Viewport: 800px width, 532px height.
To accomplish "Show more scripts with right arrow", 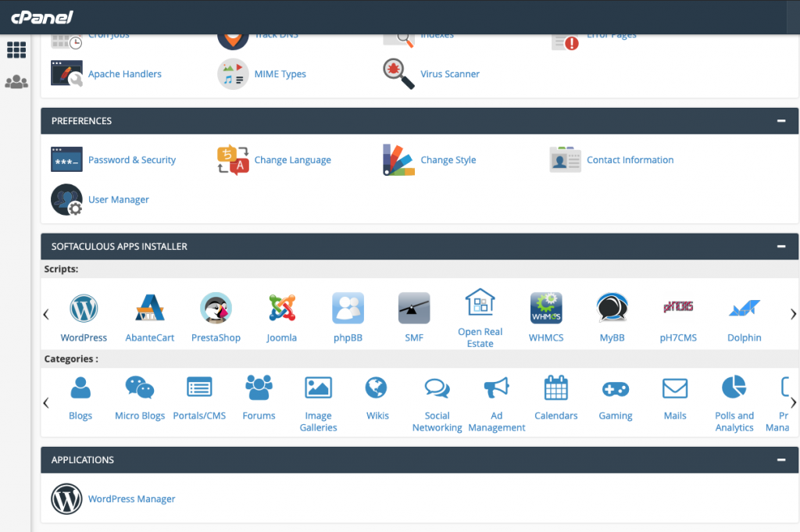I will pos(793,314).
